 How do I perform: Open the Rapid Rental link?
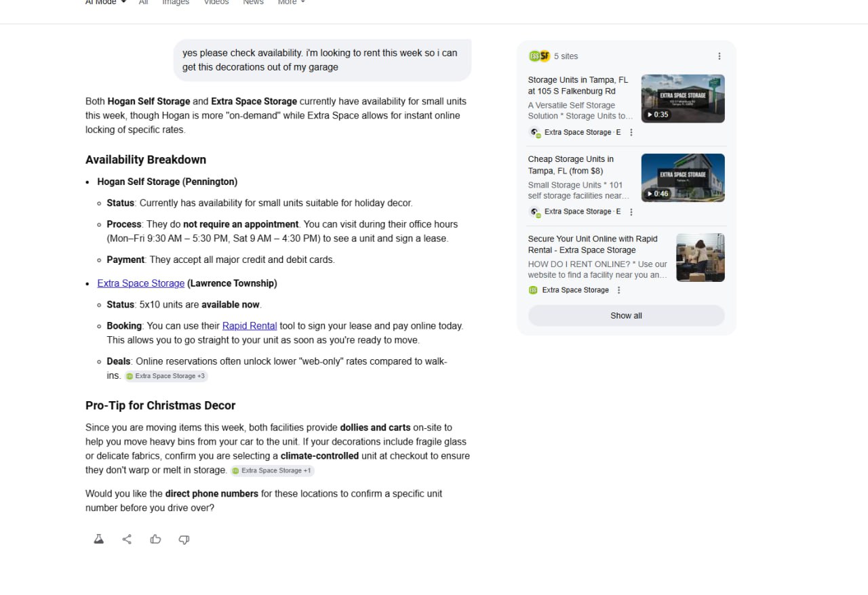coord(250,325)
